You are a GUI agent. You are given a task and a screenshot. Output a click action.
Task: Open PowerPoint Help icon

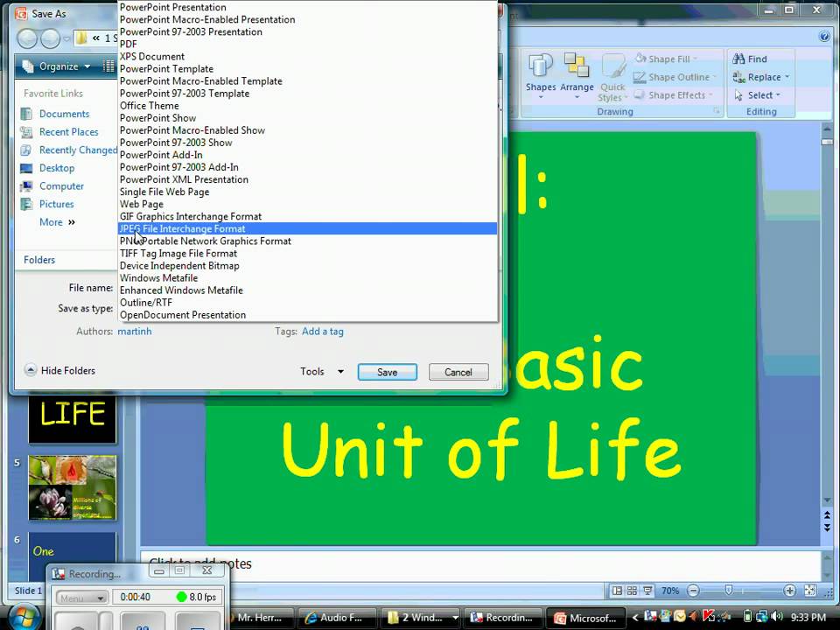point(824,37)
